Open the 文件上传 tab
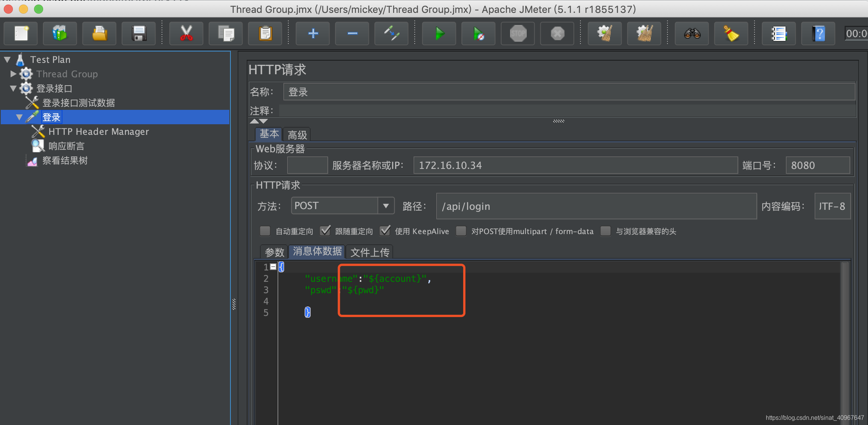The height and width of the screenshot is (425, 868). tap(370, 252)
